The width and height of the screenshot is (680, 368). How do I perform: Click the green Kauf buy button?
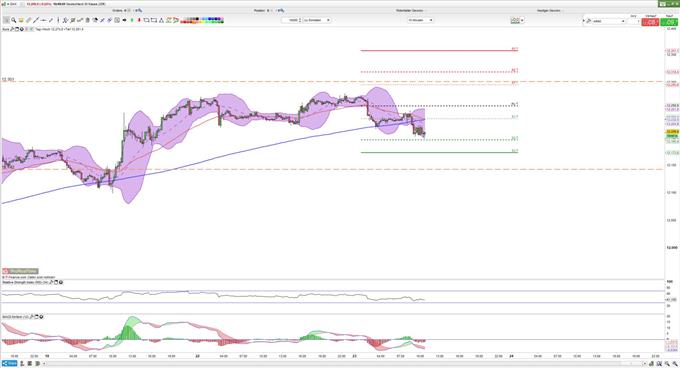669,22
